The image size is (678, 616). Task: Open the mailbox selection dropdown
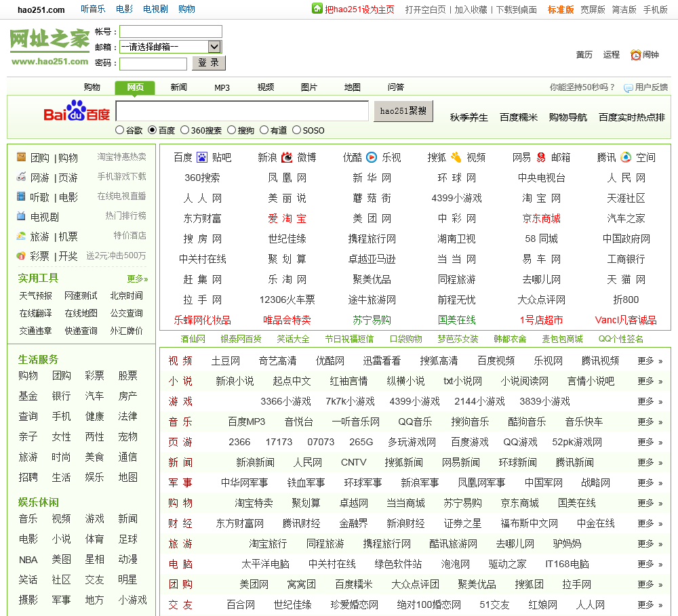tap(214, 47)
